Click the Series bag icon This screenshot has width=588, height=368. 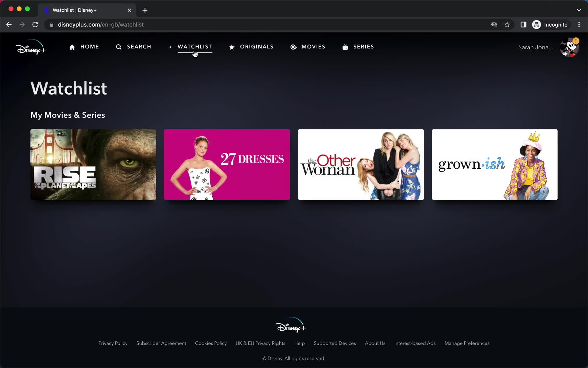point(345,47)
